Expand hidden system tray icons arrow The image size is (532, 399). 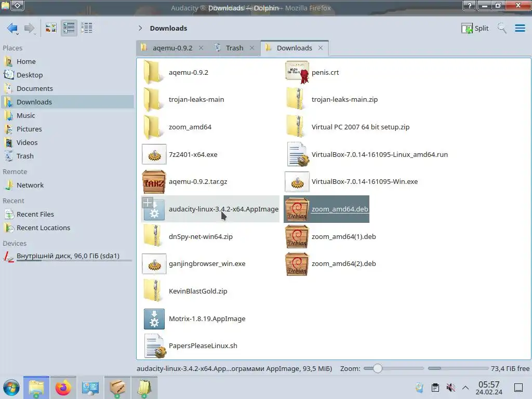point(465,388)
